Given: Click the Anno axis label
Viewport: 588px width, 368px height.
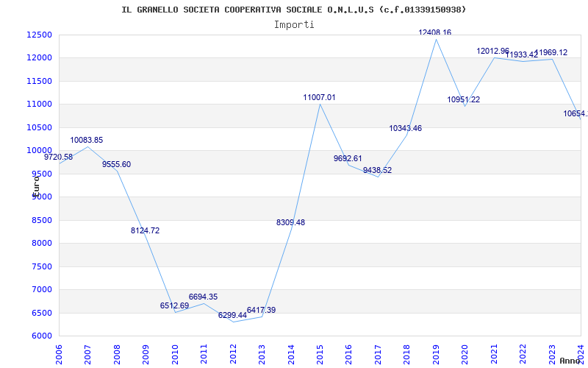Looking at the screenshot, I should (x=570, y=361).
